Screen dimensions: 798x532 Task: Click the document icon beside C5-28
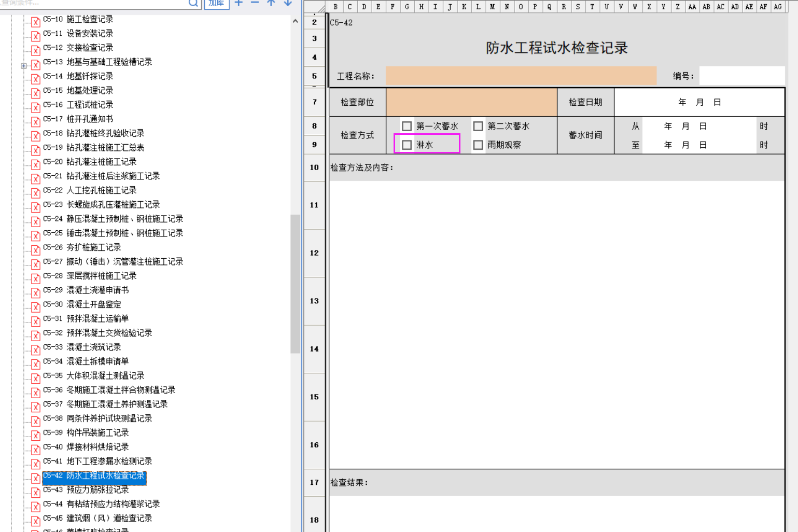point(36,278)
